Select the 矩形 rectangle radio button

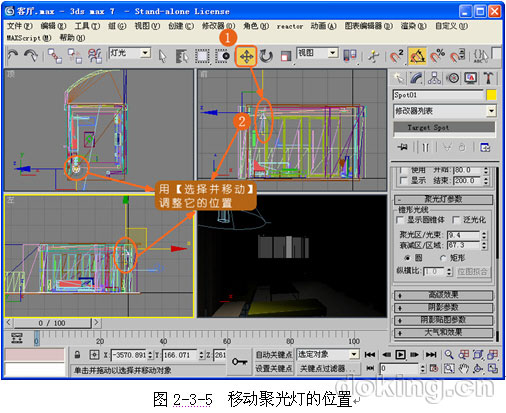point(443,258)
